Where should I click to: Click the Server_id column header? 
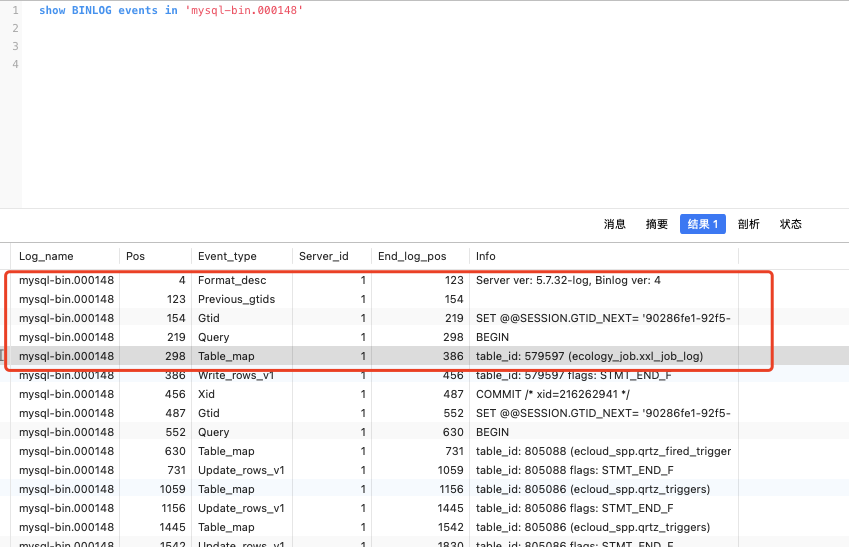tap(324, 256)
